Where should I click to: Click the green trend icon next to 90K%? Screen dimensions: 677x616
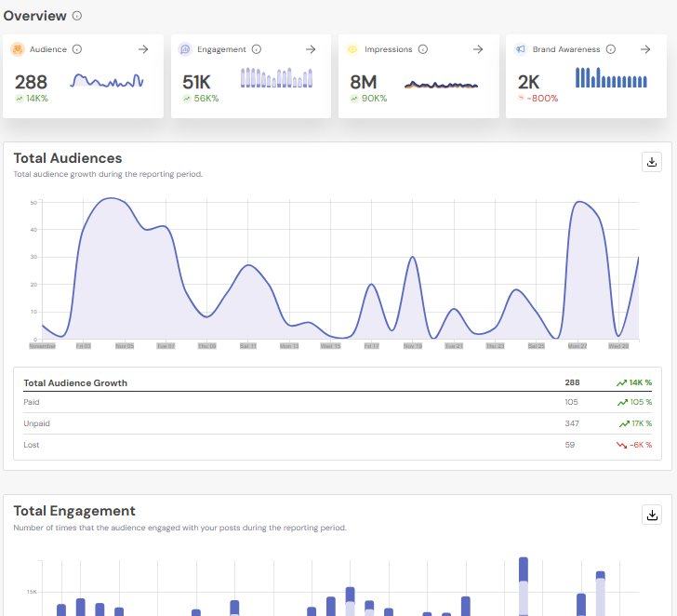354,99
